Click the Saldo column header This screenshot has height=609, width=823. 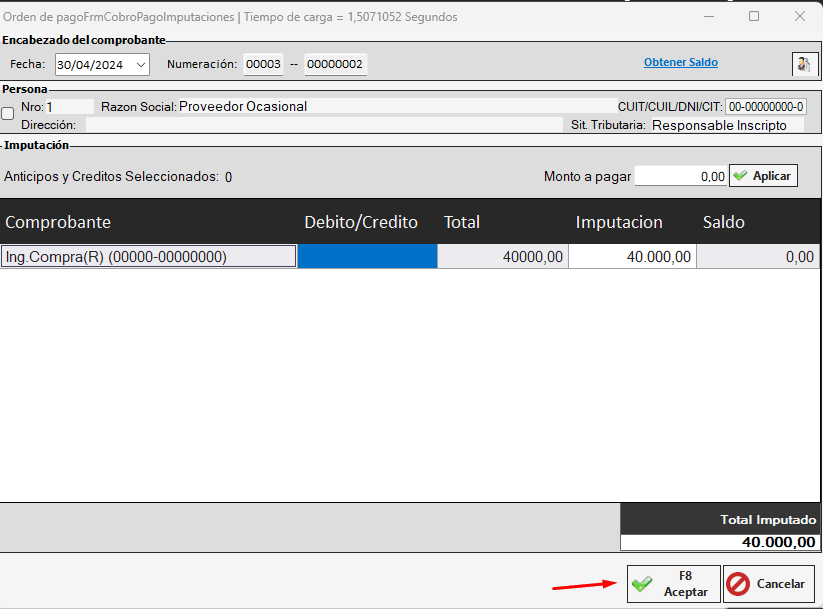point(723,222)
